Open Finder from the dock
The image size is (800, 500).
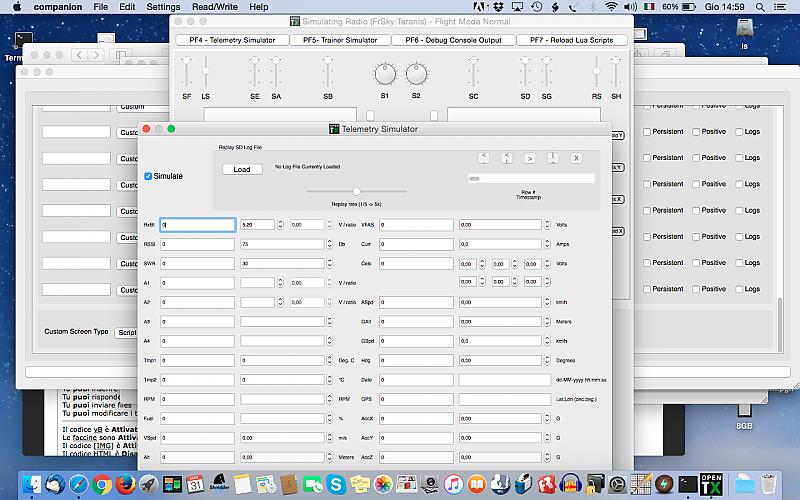point(33,485)
